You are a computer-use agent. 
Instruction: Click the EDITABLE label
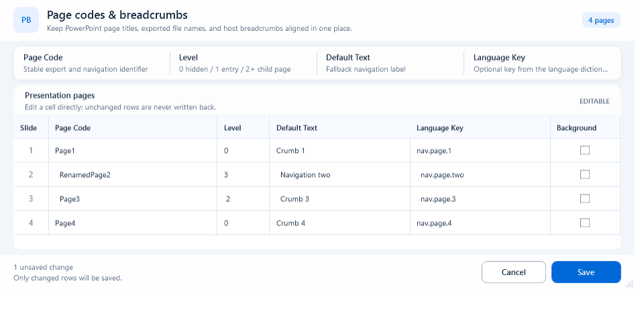pyautogui.click(x=594, y=101)
